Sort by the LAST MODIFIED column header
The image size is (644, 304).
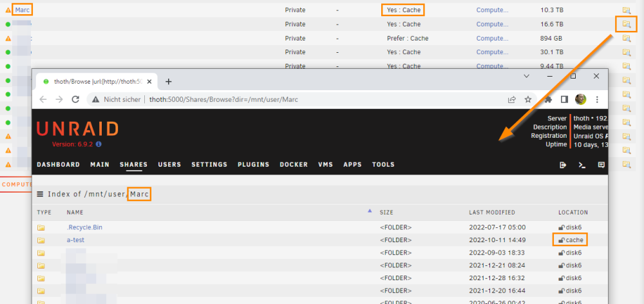[492, 213]
